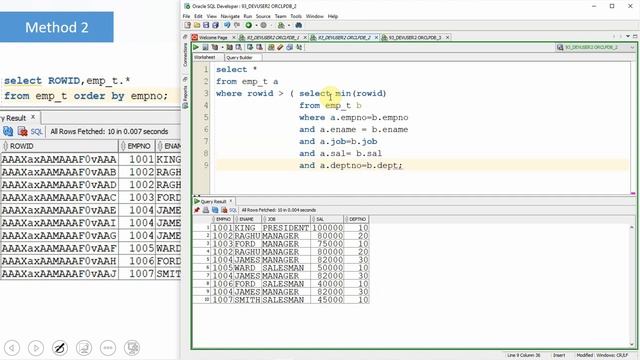
Task: Open the connection selector dropdown
Action: pyautogui.click(x=633, y=47)
